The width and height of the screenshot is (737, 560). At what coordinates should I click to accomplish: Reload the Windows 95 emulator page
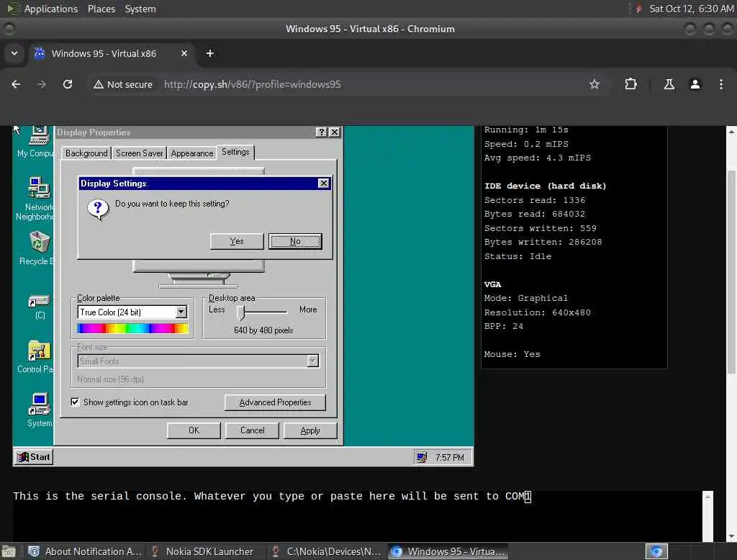coord(68,84)
